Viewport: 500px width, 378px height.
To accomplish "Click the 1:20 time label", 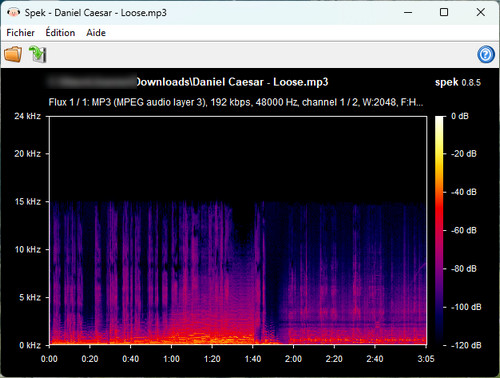I will click(212, 359).
